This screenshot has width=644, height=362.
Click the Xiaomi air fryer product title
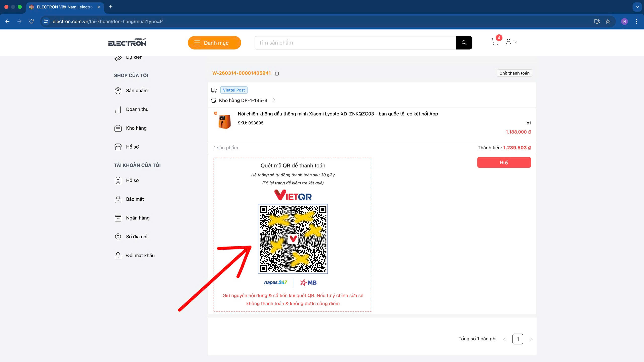click(x=338, y=114)
